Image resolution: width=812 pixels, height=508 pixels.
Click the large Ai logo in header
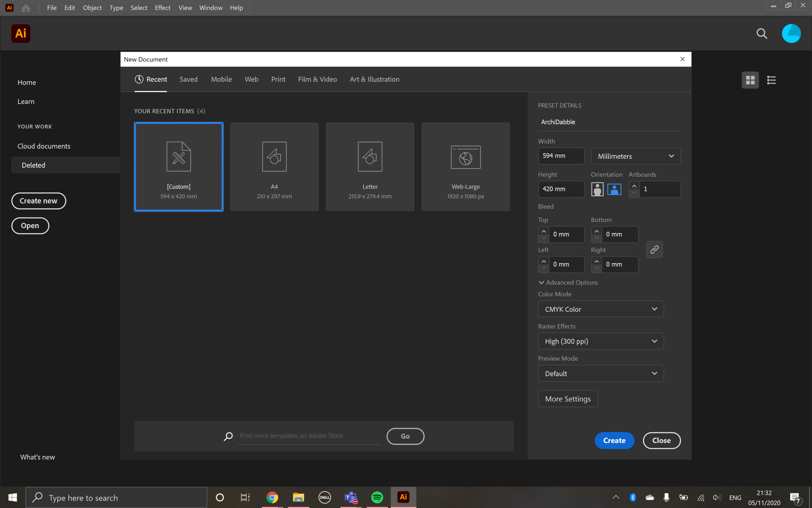point(21,33)
